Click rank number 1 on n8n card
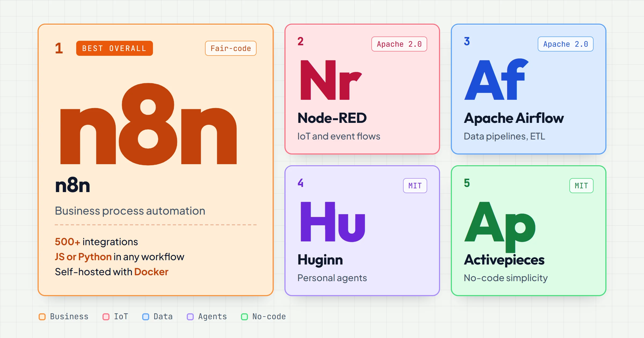The height and width of the screenshot is (338, 644). coord(59,48)
